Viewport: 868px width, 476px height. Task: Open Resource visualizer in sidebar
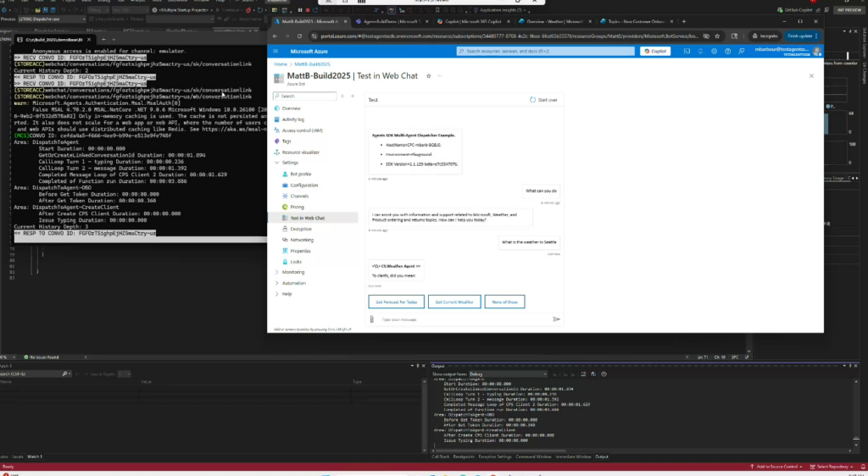point(301,152)
